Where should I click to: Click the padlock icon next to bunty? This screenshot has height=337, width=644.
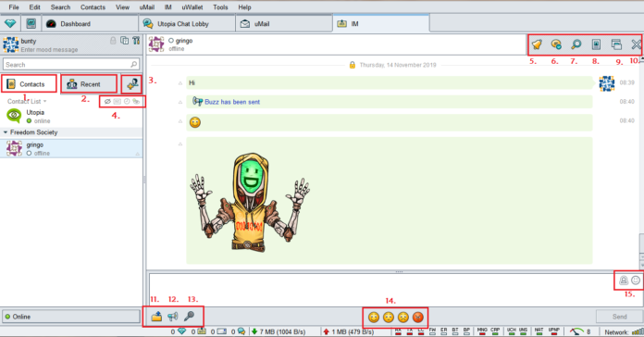(113, 41)
